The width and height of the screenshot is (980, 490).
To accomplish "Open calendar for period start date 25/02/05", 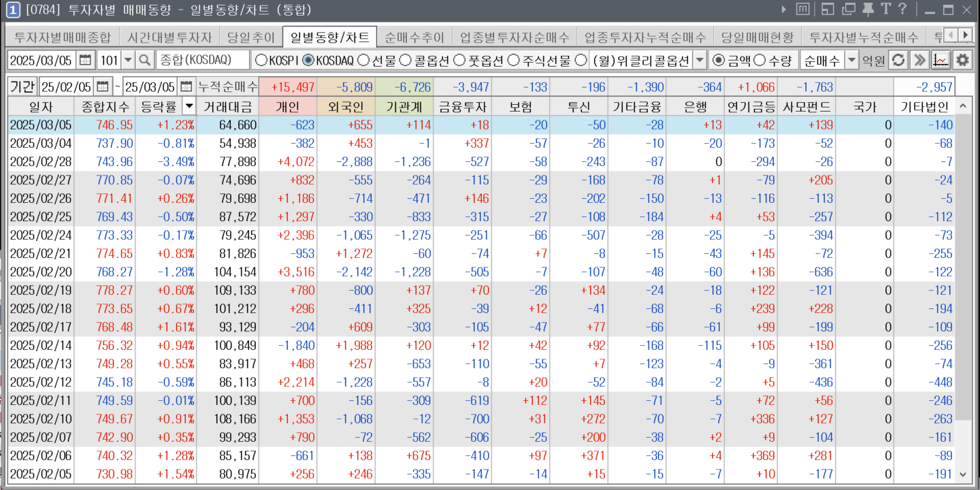I will click(x=102, y=86).
